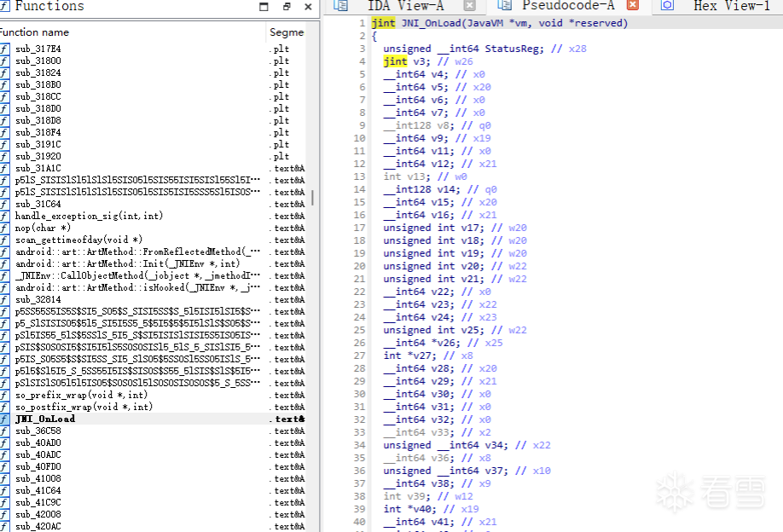
Task: Select function sub_40ADC in the list
Action: pyautogui.click(x=38, y=455)
